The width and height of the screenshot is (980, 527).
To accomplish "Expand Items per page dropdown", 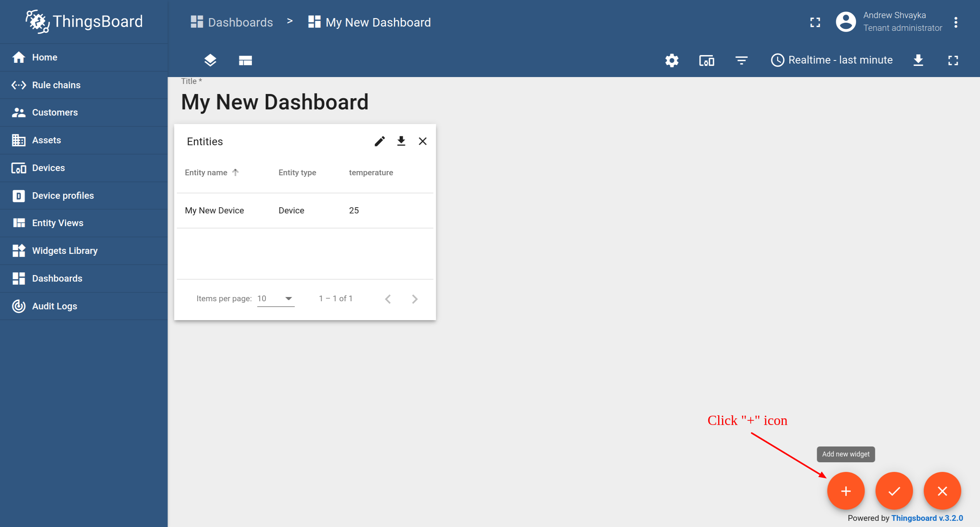I will [x=287, y=299].
